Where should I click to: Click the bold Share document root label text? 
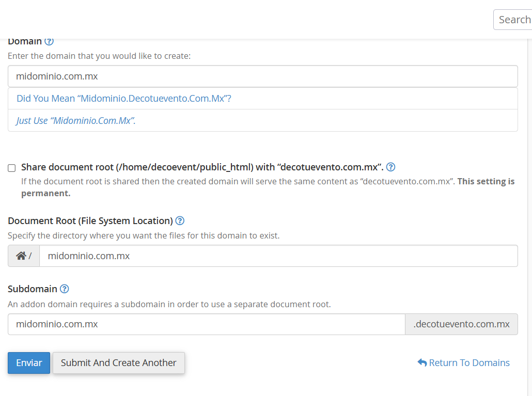pos(201,167)
